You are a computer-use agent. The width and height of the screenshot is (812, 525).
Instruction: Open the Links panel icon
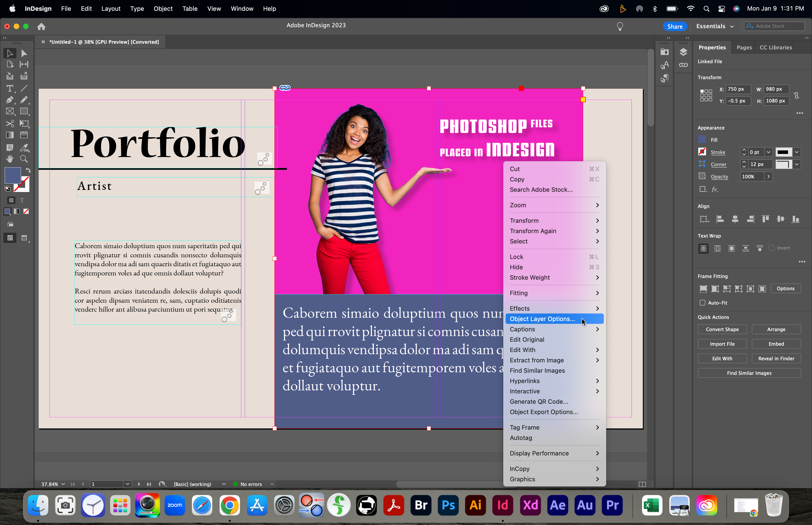tap(683, 65)
